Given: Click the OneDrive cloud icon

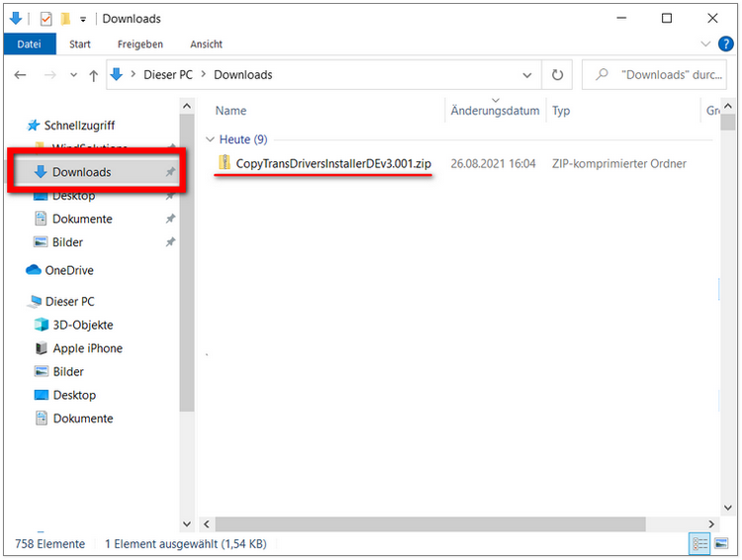Looking at the screenshot, I should click(34, 270).
